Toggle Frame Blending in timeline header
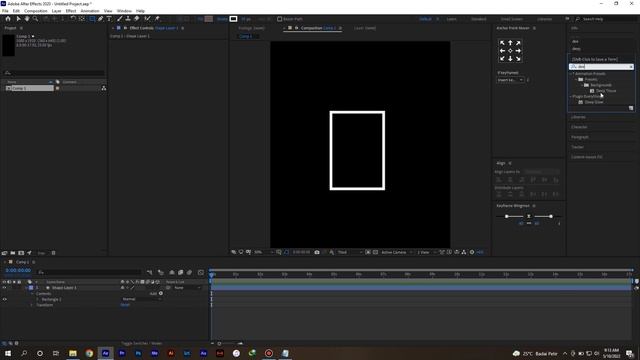This screenshot has height=360, width=640. pos(180,272)
